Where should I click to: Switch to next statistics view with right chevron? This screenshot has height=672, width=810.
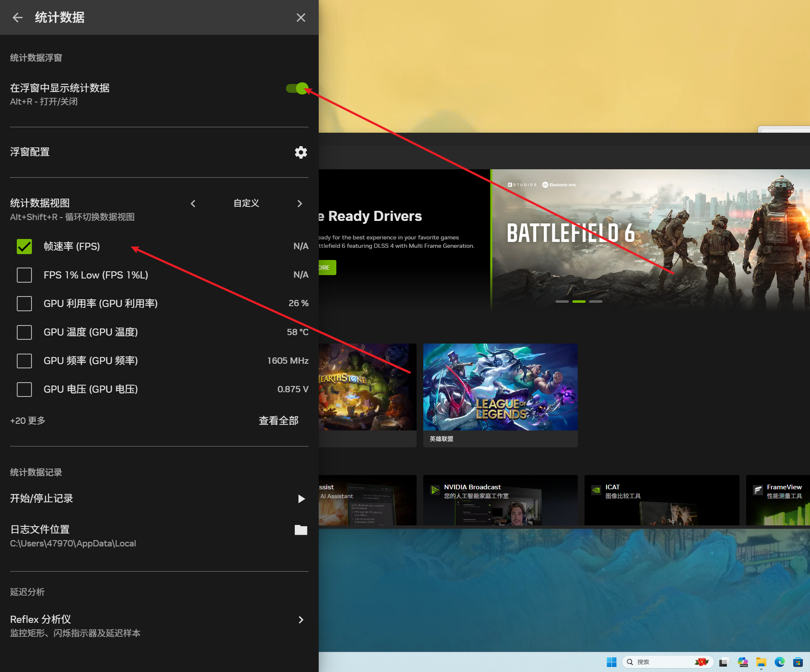click(299, 204)
